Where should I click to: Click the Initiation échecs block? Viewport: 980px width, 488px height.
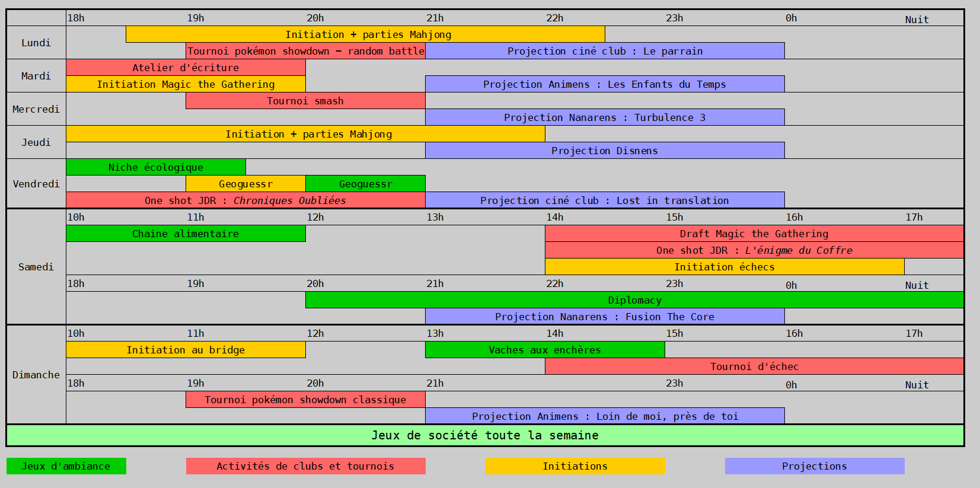[x=724, y=267]
